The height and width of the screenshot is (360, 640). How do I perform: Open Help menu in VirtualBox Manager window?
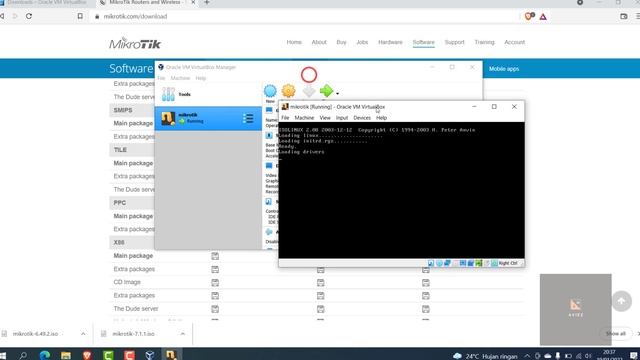pyautogui.click(x=200, y=78)
